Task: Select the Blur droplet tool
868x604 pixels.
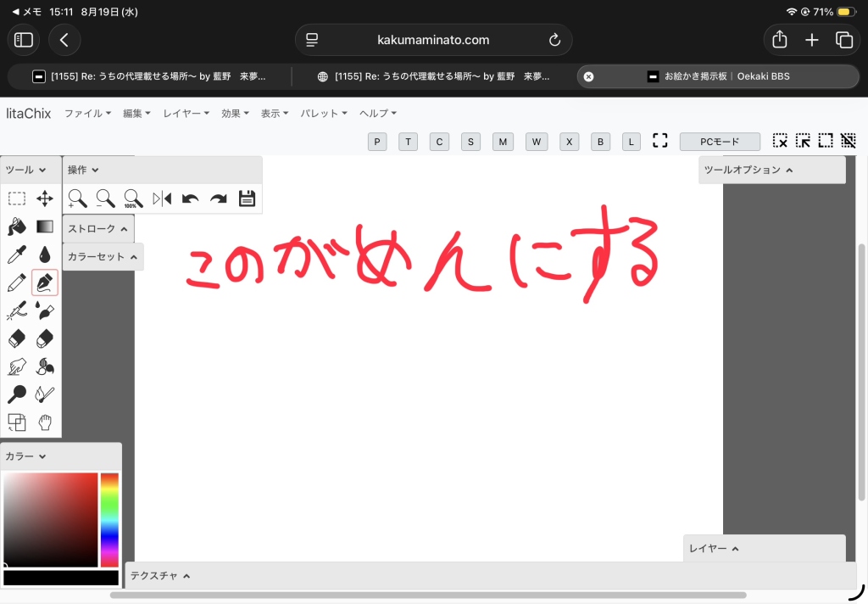Action: pyautogui.click(x=45, y=254)
